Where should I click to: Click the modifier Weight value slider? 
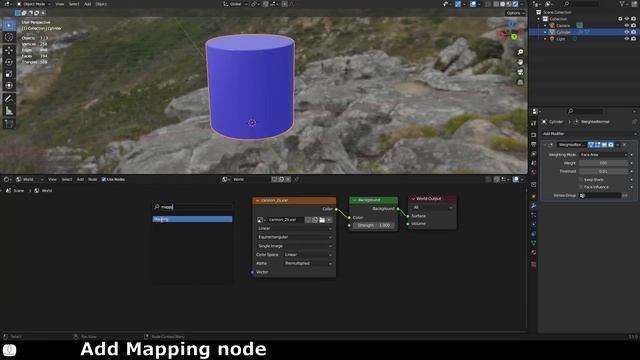pos(603,163)
